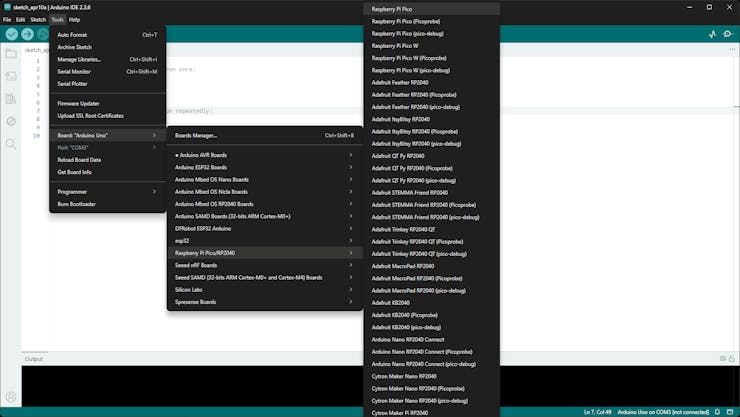Image resolution: width=740 pixels, height=417 pixels.
Task: Select Adafruit QT Py RP2040 board
Action: click(x=432, y=156)
